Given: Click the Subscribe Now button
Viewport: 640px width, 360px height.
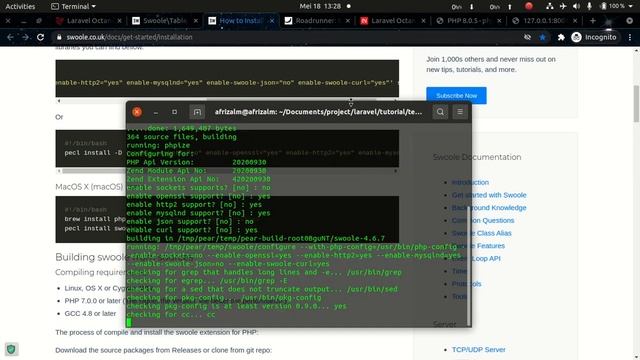Looking at the screenshot, I should [x=456, y=96].
